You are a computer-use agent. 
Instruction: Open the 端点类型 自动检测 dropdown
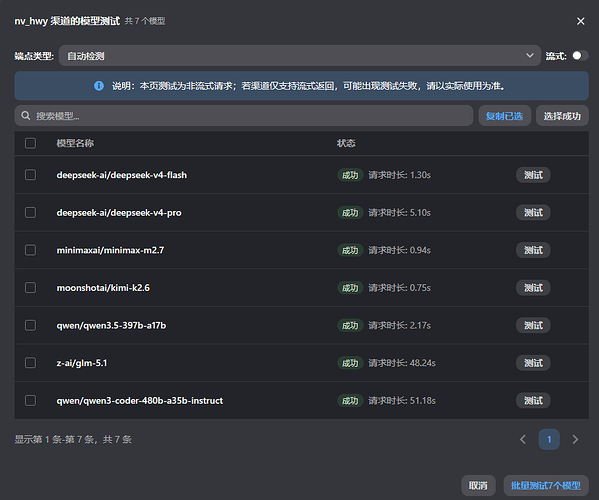(300, 56)
